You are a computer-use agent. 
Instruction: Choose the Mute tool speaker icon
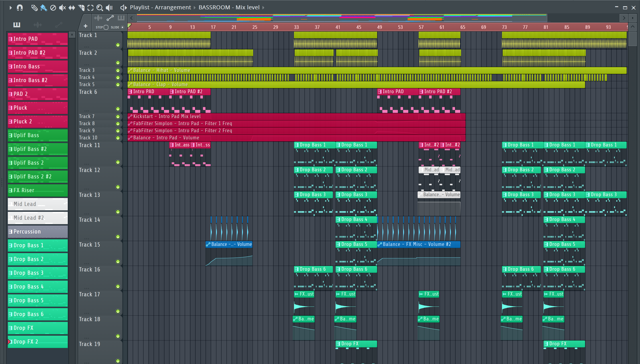(x=62, y=8)
